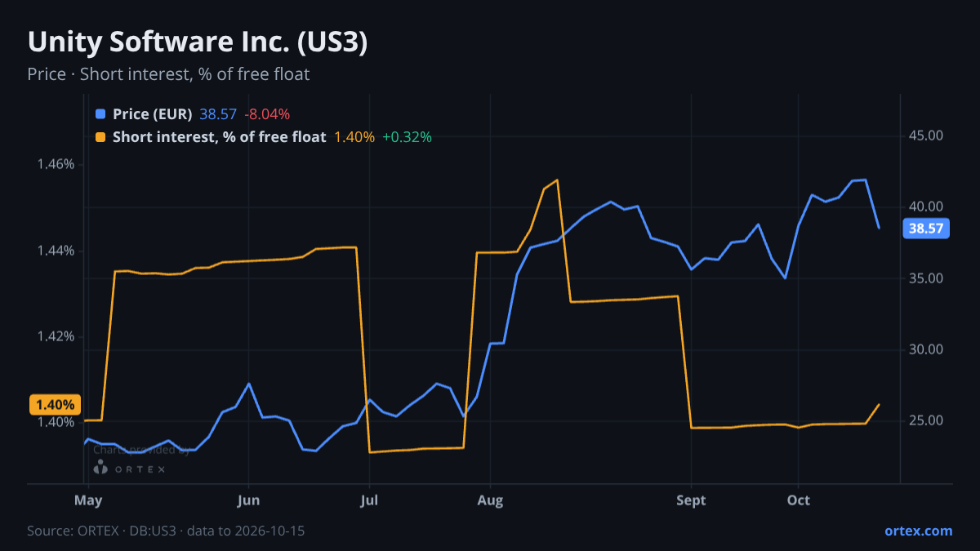Click the 25.00 right axis label

(x=926, y=420)
